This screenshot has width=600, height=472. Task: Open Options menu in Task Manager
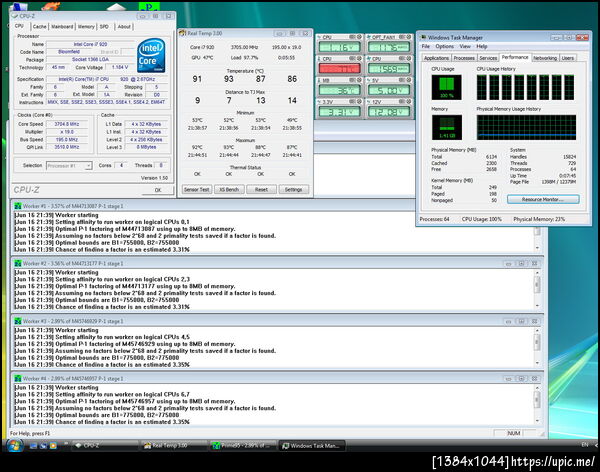click(445, 46)
